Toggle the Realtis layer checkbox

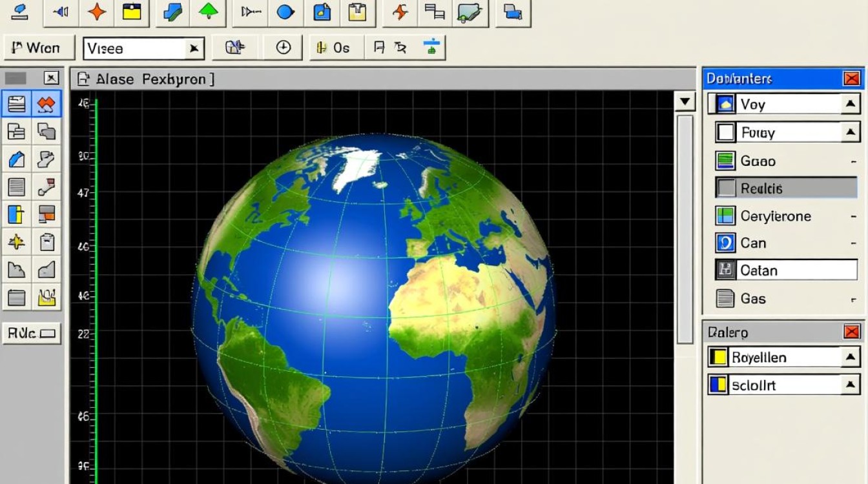click(727, 188)
